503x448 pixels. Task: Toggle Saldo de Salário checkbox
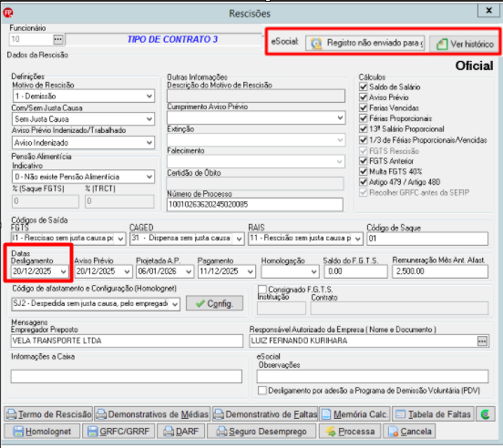(364, 87)
